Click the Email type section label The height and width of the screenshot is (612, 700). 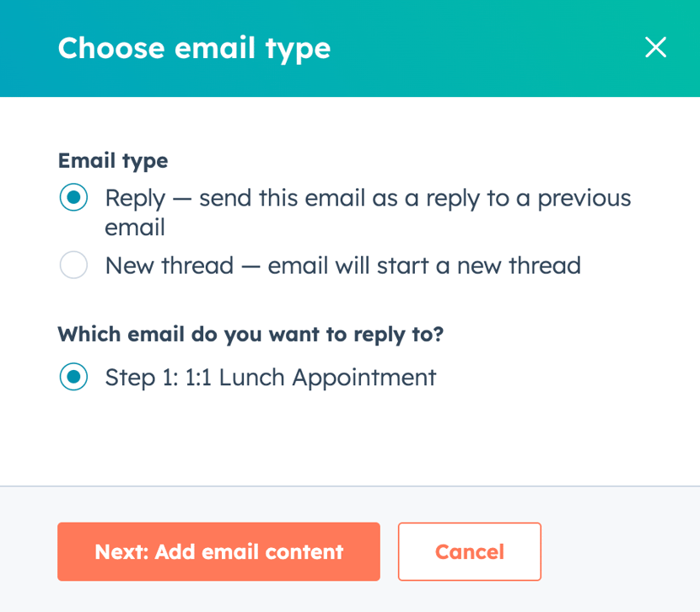point(112,161)
